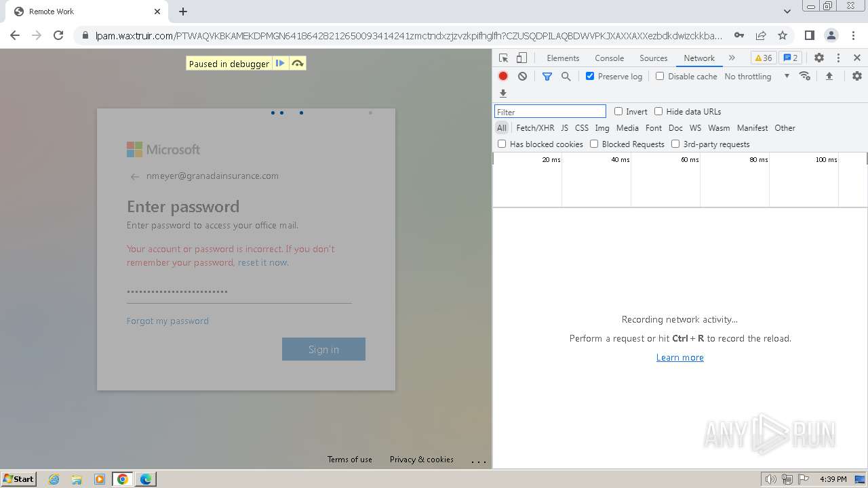Toggle browser side panel

[x=810, y=35]
